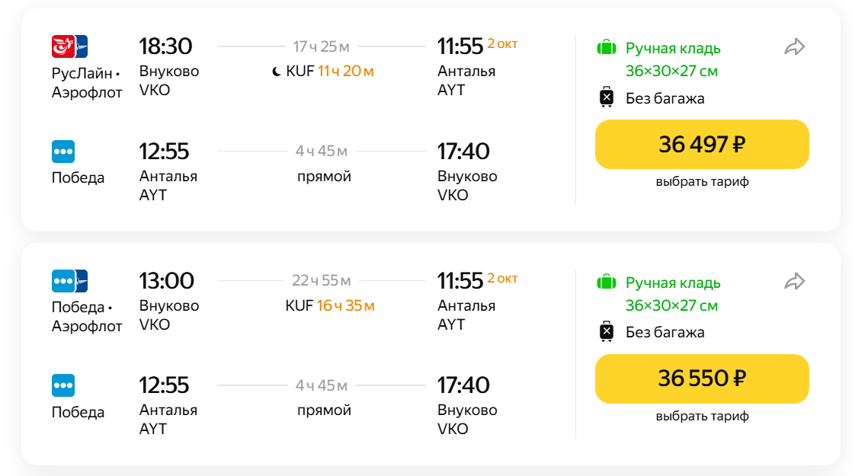The width and height of the screenshot is (868, 476).
Task: Click 'выбрать тариф' under 36 497 ₽
Action: [702, 182]
